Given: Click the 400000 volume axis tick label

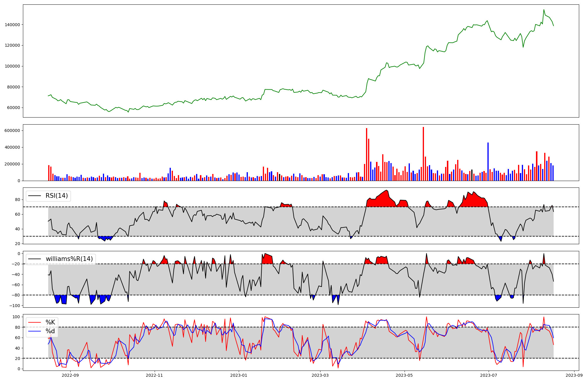Looking at the screenshot, I should (12, 147).
